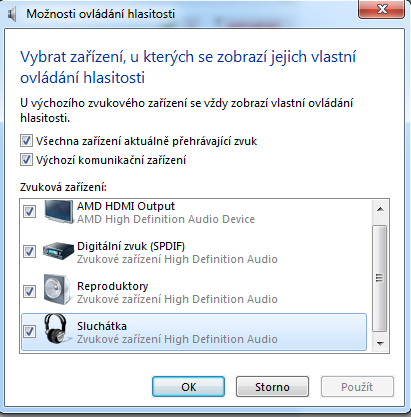Click the speaker icon in the title bar
This screenshot has width=411, height=417.
(12, 14)
